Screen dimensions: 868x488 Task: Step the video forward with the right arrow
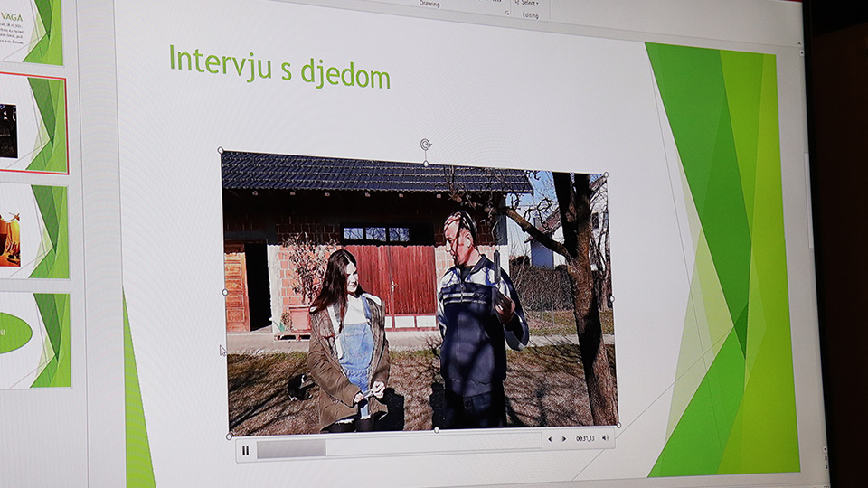point(563,439)
